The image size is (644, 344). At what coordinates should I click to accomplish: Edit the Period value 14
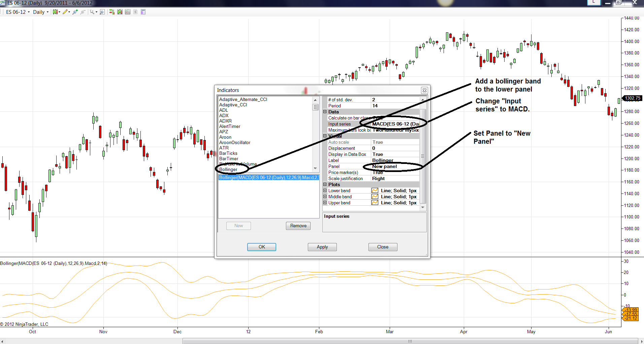coord(395,106)
